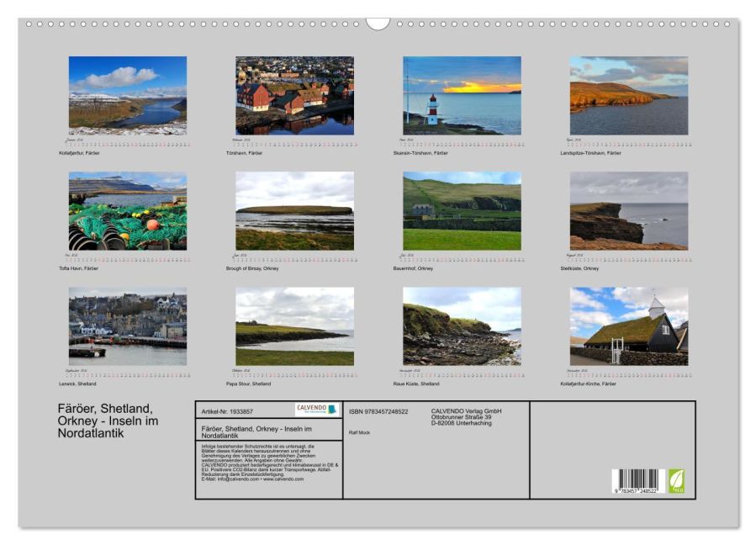Select the Steilküste, Orkney cliff photo

[628, 211]
